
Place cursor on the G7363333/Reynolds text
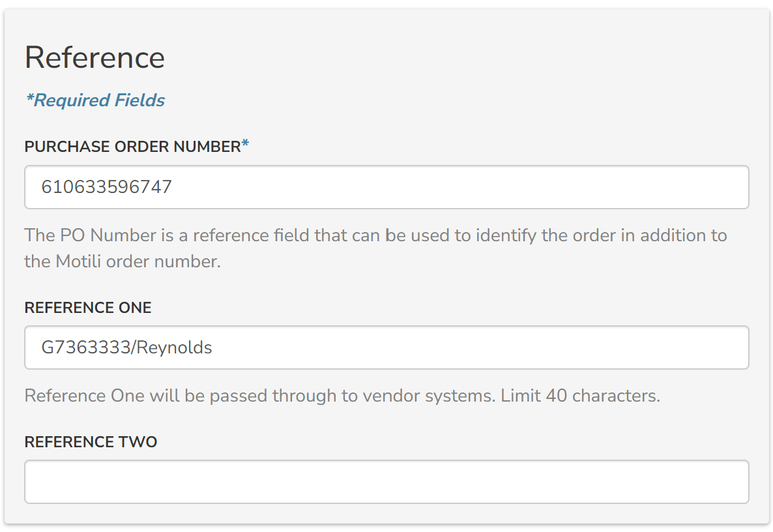(126, 347)
